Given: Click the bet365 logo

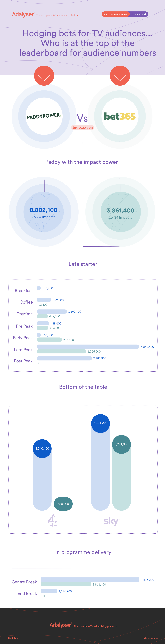Looking at the screenshot, I should 120,116.
